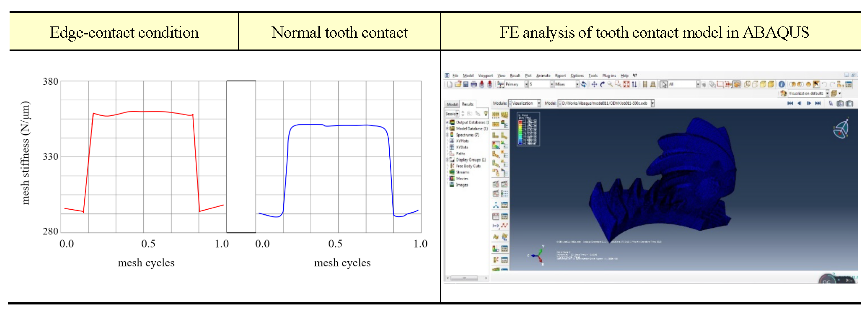
Task: Open the Visualization defaults dropdown
Action: tap(827, 94)
